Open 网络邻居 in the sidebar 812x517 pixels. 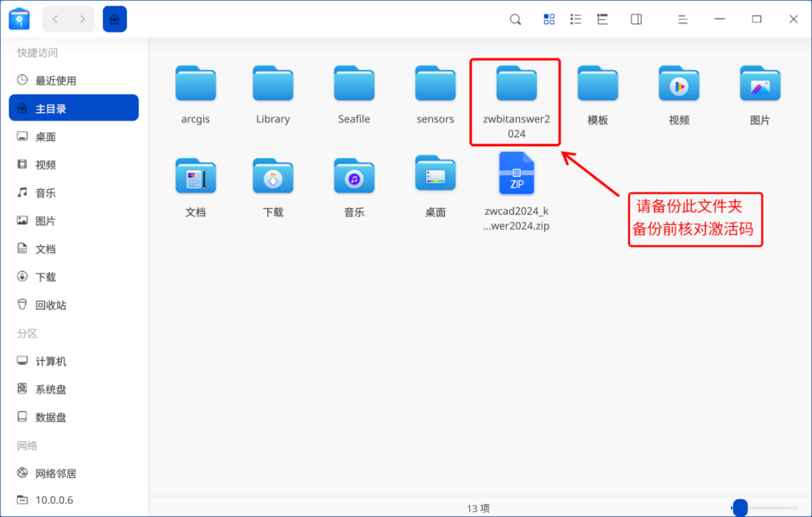(x=73, y=473)
